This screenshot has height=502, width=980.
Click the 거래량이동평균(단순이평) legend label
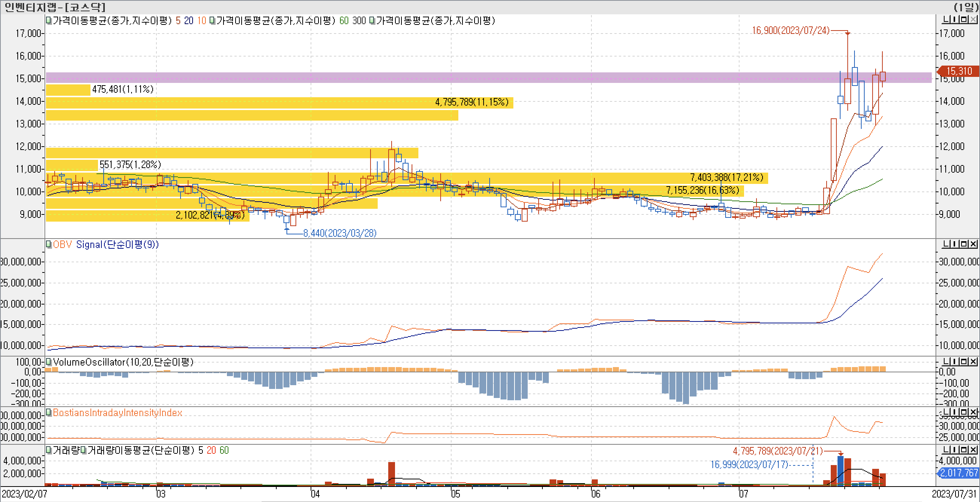point(141,450)
